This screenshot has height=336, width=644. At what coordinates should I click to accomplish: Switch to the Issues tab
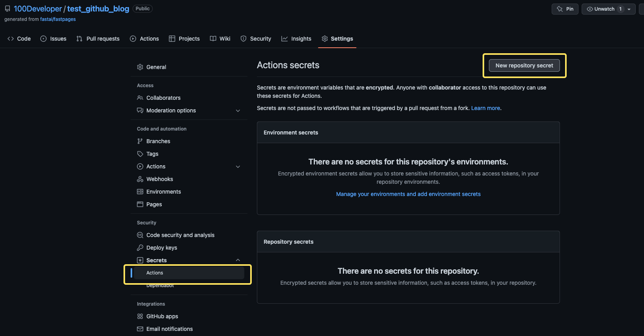(x=53, y=39)
